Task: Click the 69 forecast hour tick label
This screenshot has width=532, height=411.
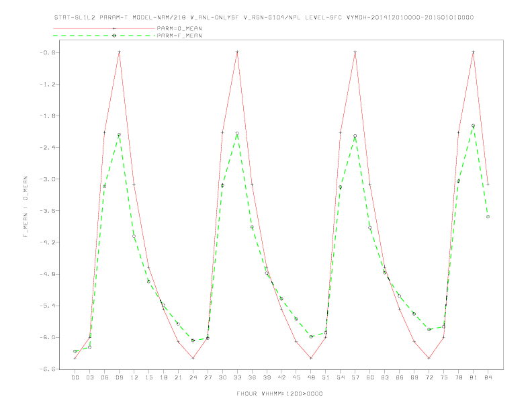Action: tap(414, 377)
